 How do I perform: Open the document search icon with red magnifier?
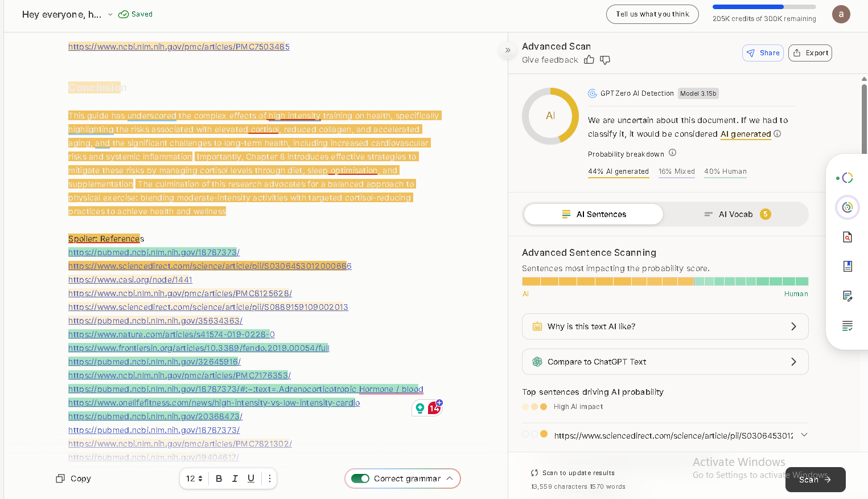(847, 237)
